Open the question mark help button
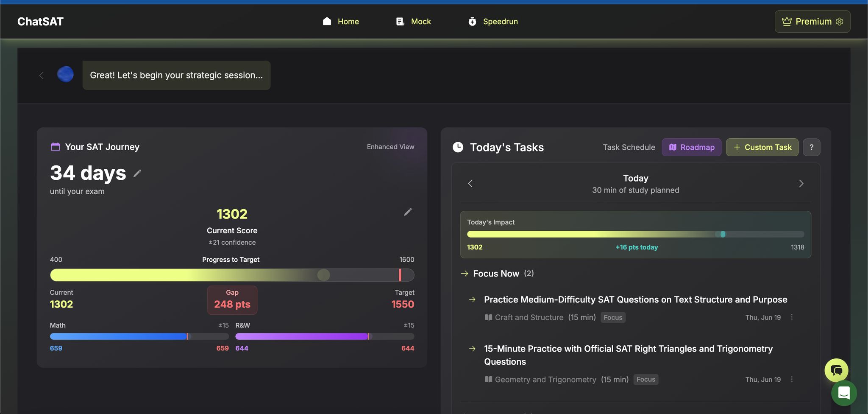The width and height of the screenshot is (868, 414). [811, 147]
